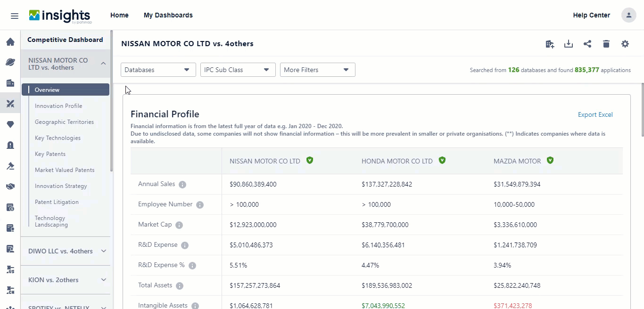Viewport: 644px width, 309px height.
Task: Expand the More Filters dropdown
Action: [x=317, y=70]
